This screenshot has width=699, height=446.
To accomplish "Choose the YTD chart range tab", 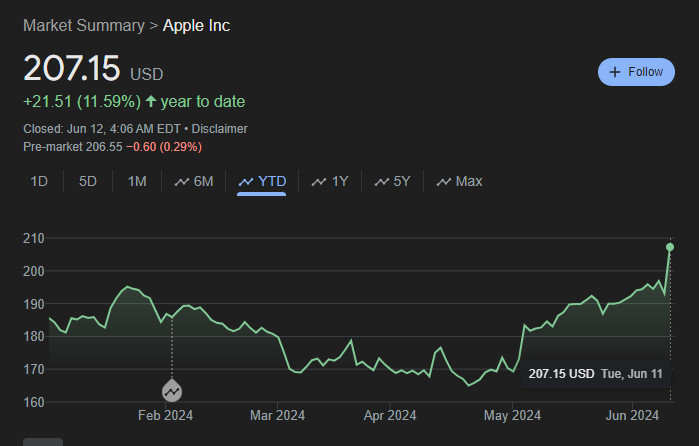I will click(262, 182).
